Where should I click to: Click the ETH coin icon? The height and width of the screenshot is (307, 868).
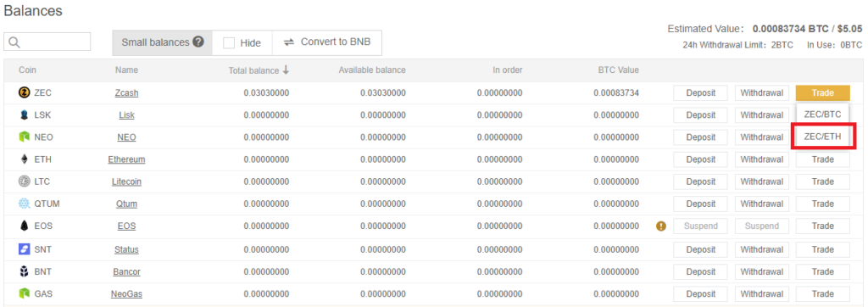pyautogui.click(x=24, y=159)
